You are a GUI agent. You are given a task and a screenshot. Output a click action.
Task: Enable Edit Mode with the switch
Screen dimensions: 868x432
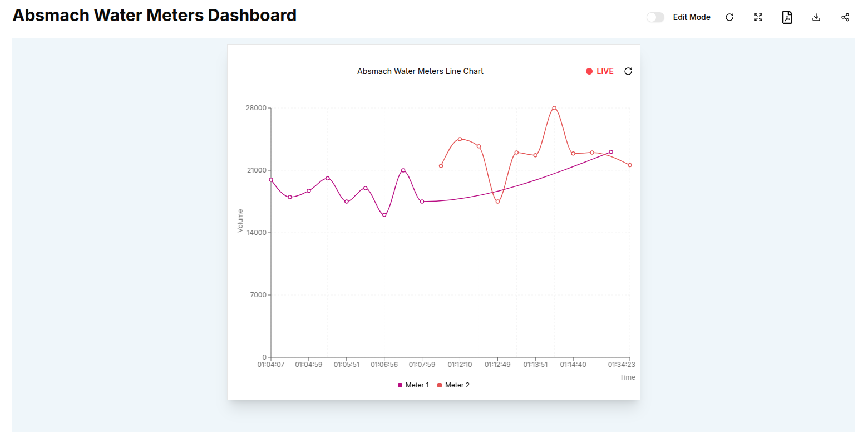[655, 17]
